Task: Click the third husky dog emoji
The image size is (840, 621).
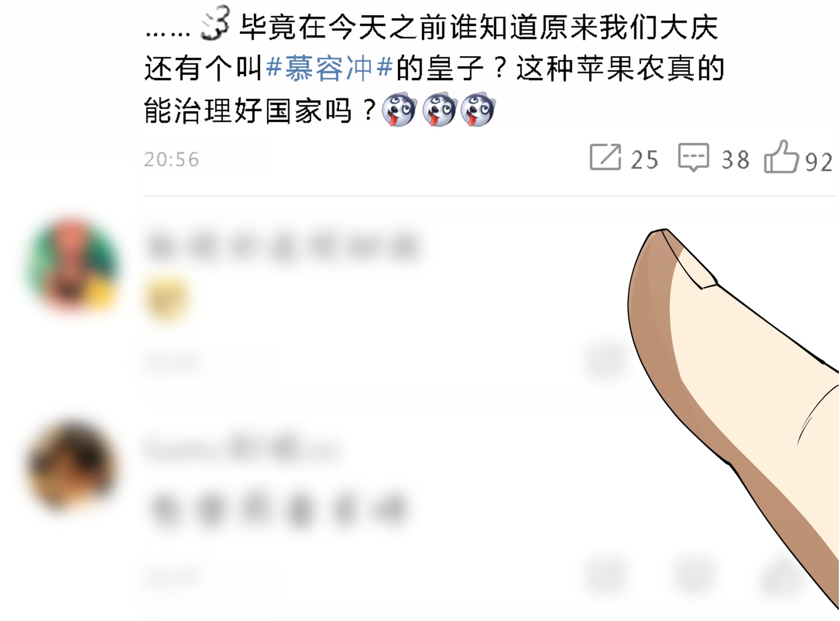Action: [478, 109]
